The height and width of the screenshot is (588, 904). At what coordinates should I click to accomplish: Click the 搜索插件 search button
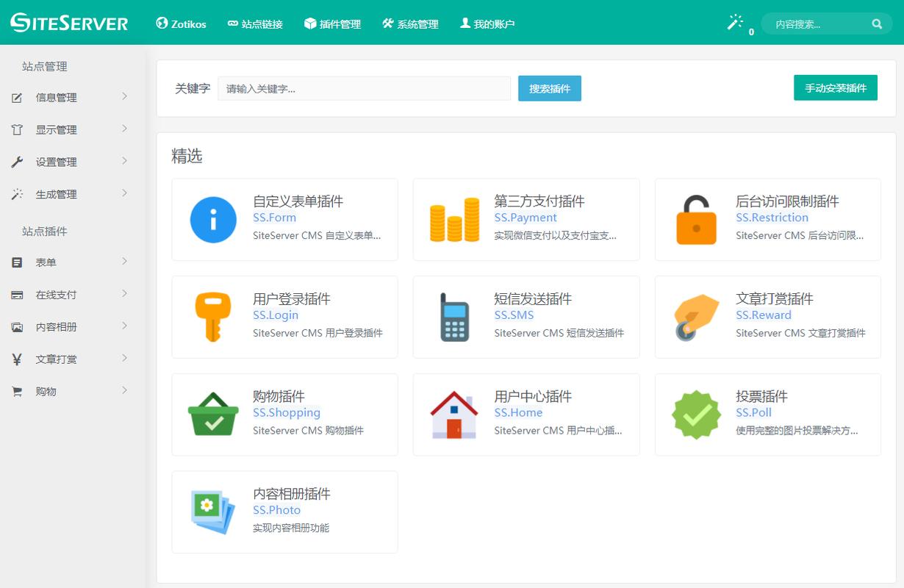point(549,87)
